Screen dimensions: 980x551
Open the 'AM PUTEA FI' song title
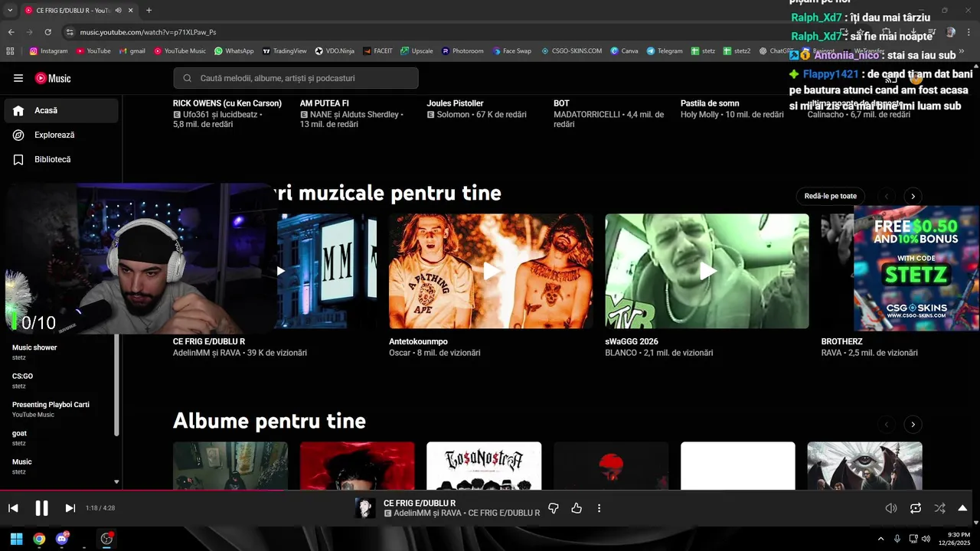[325, 103]
